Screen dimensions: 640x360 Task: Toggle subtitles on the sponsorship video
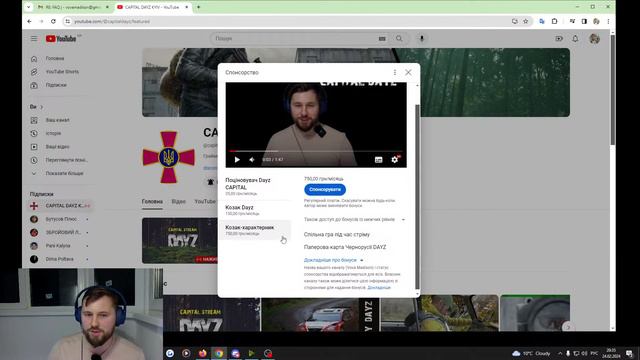378,160
